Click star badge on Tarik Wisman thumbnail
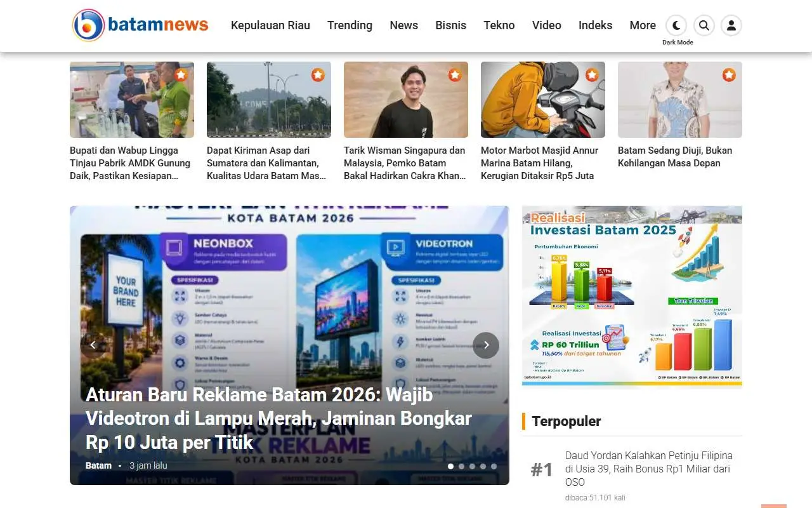This screenshot has width=812, height=508. point(455,75)
